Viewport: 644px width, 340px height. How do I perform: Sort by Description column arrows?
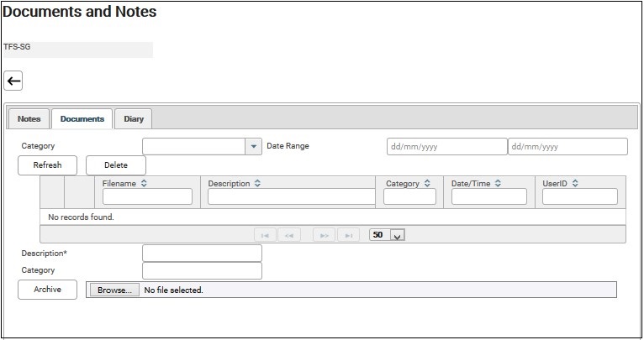pyautogui.click(x=257, y=183)
